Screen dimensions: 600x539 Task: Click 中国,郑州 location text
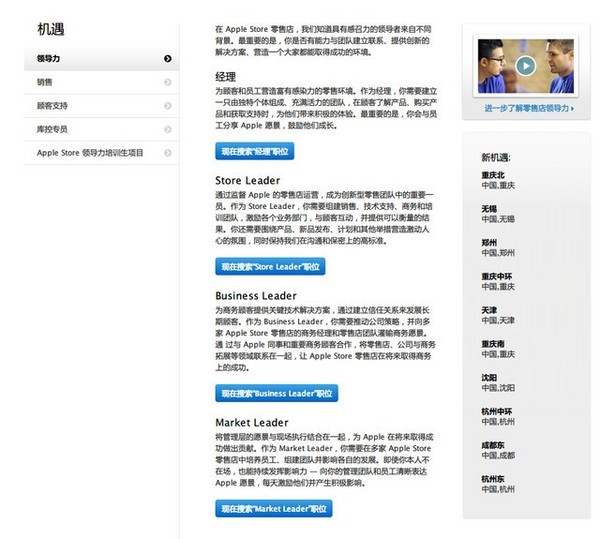coord(498,253)
